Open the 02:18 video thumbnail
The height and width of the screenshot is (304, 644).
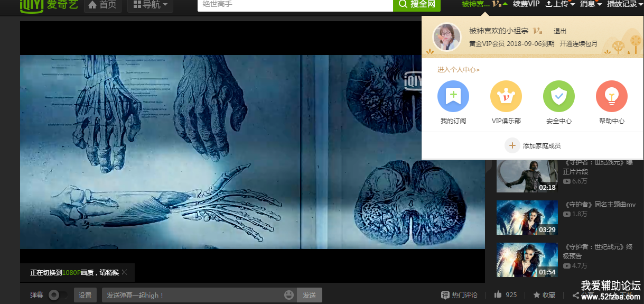pyautogui.click(x=527, y=176)
